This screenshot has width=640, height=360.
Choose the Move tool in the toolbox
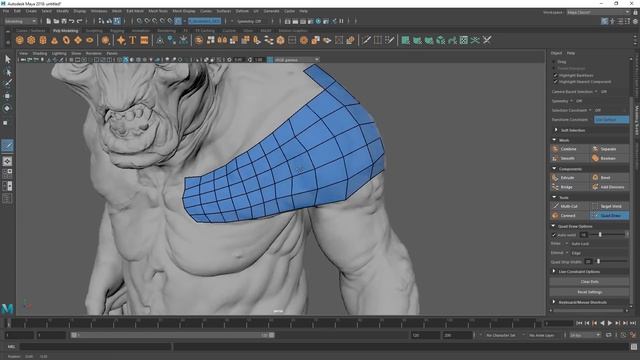click(7, 96)
